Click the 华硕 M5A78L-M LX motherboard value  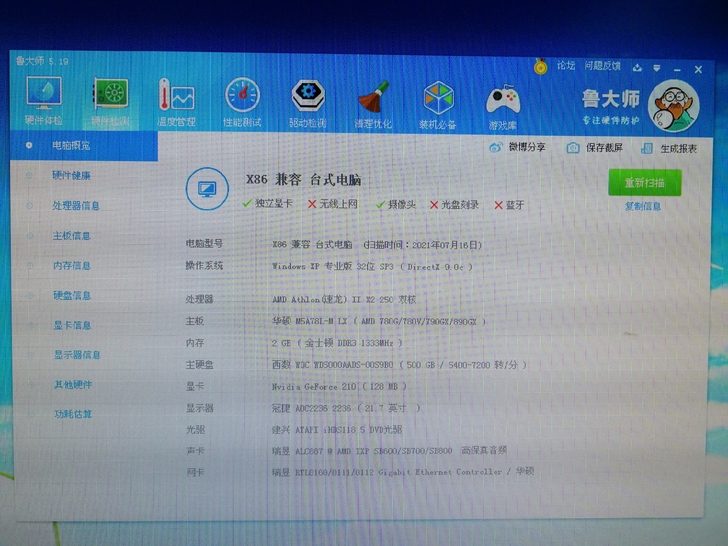point(379,321)
